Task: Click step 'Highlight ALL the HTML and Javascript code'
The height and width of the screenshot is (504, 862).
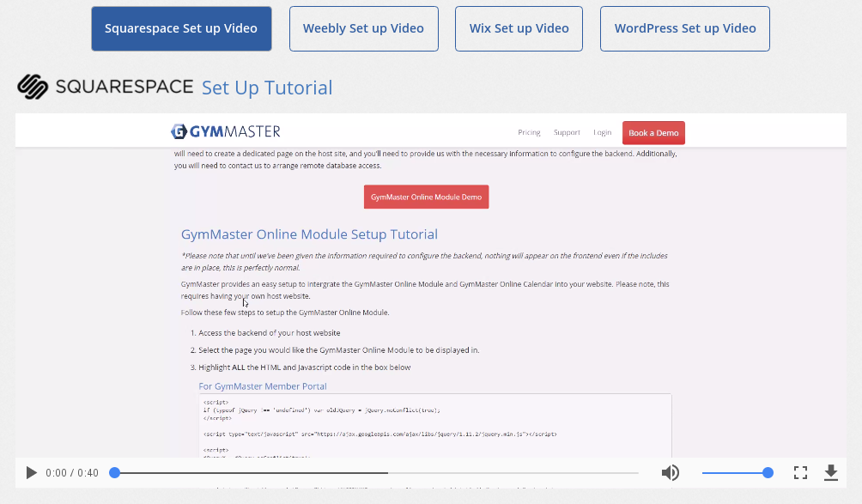Action: [x=305, y=367]
